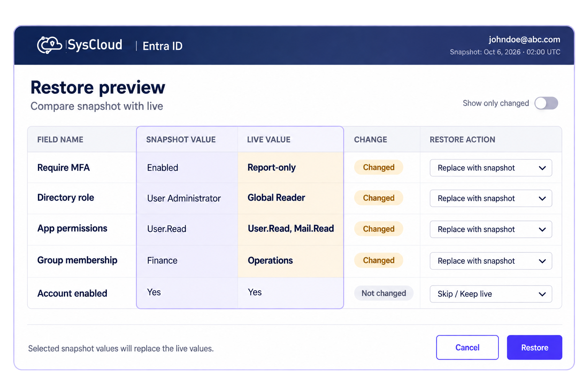
Task: Click the CHANGE column header
Action: (x=371, y=140)
